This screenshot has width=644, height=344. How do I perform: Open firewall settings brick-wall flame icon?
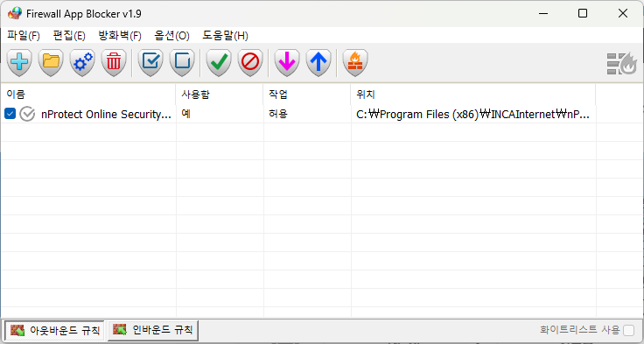tap(355, 62)
